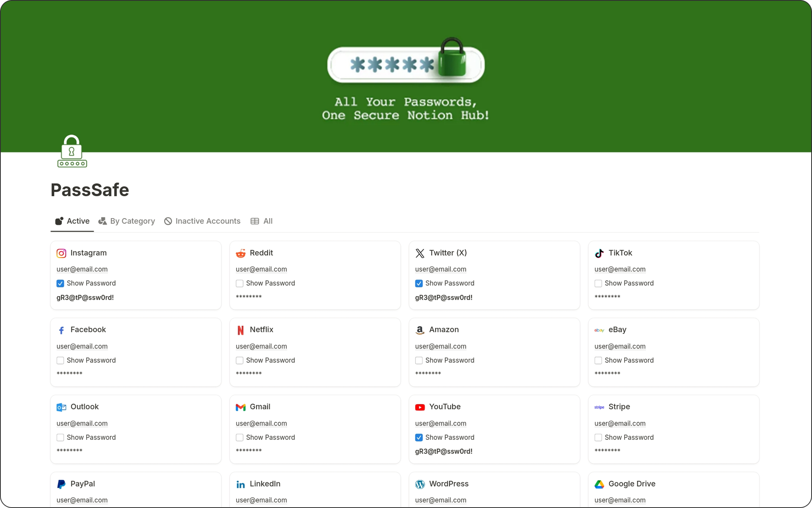The width and height of the screenshot is (812, 508).
Task: Open the WordPress card title
Action: [x=449, y=484]
